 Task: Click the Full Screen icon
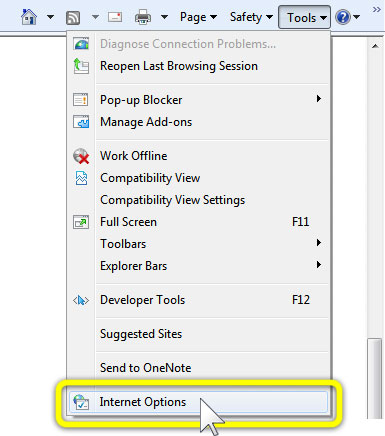click(81, 222)
